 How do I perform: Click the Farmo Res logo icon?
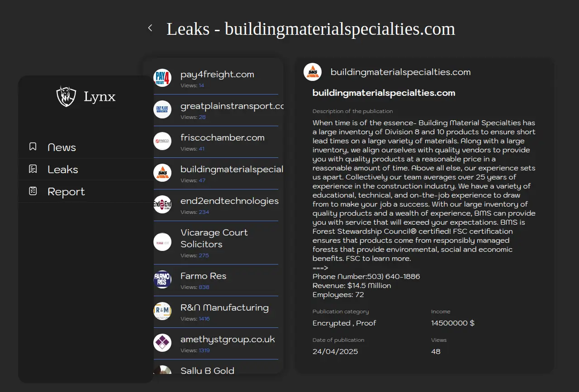pyautogui.click(x=162, y=279)
